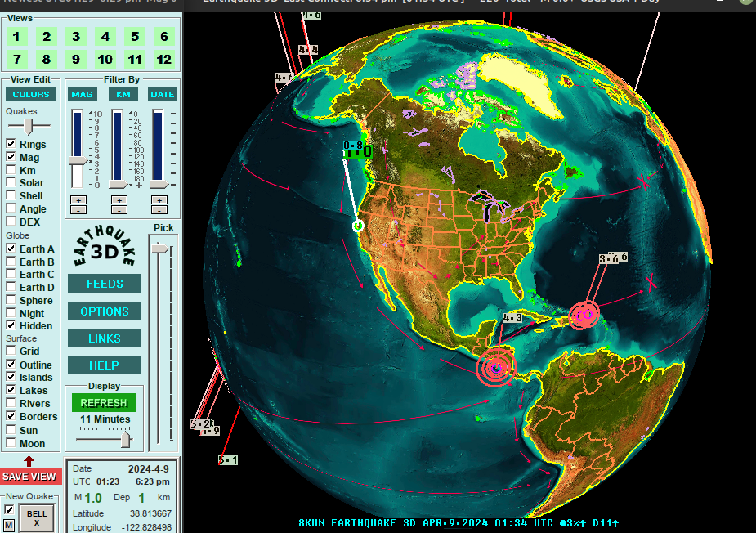This screenshot has height=533, width=756.
Task: Select the Earth B globe checkbox
Action: (11, 262)
